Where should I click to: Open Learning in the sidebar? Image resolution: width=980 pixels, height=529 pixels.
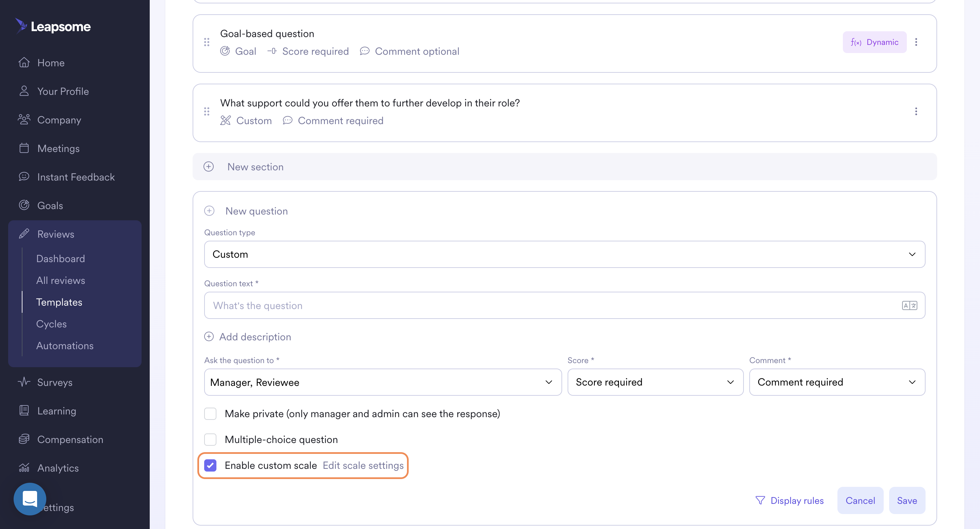point(57,411)
